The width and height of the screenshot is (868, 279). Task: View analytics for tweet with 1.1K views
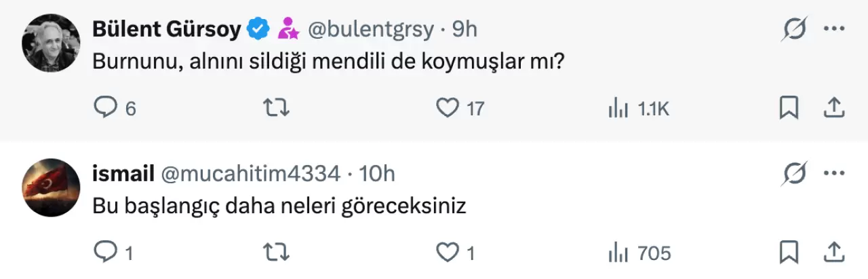tap(616, 108)
